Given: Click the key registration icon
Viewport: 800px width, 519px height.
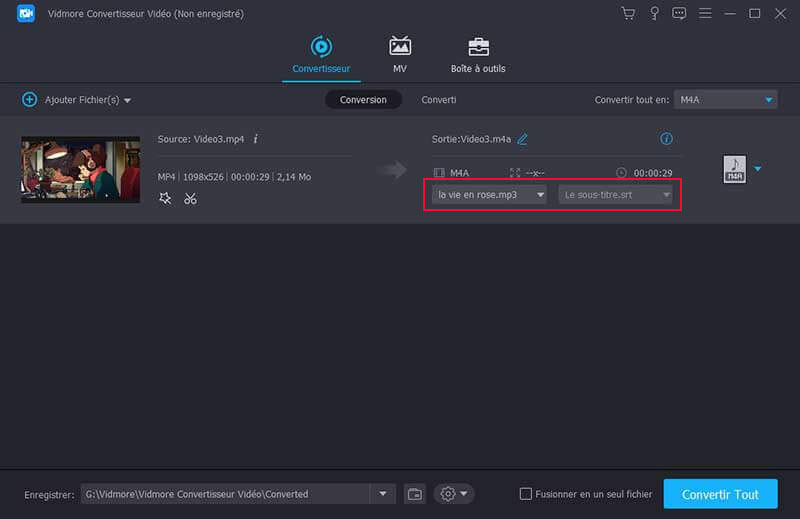Looking at the screenshot, I should pyautogui.click(x=654, y=14).
